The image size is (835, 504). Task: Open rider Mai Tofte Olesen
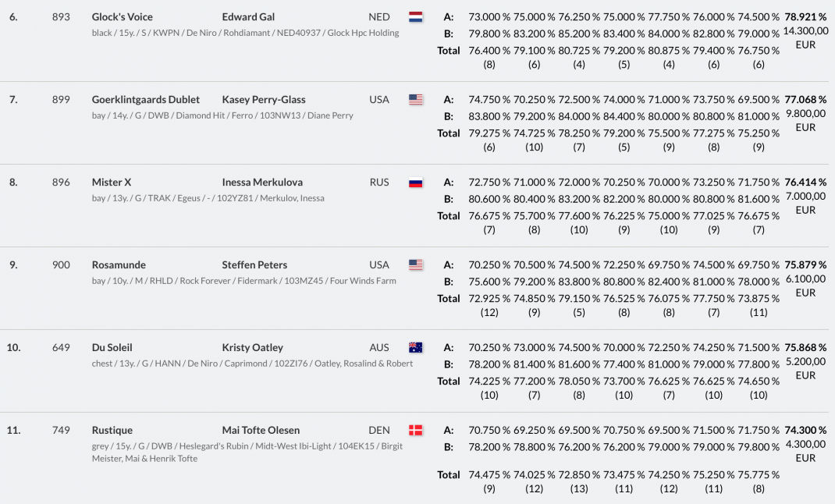[x=261, y=430]
